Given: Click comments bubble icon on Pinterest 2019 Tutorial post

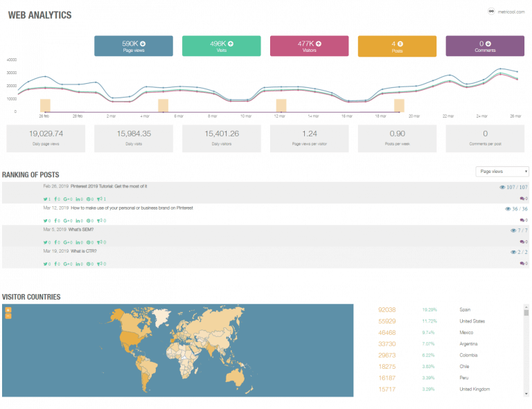Looking at the screenshot, I should [x=522, y=199].
